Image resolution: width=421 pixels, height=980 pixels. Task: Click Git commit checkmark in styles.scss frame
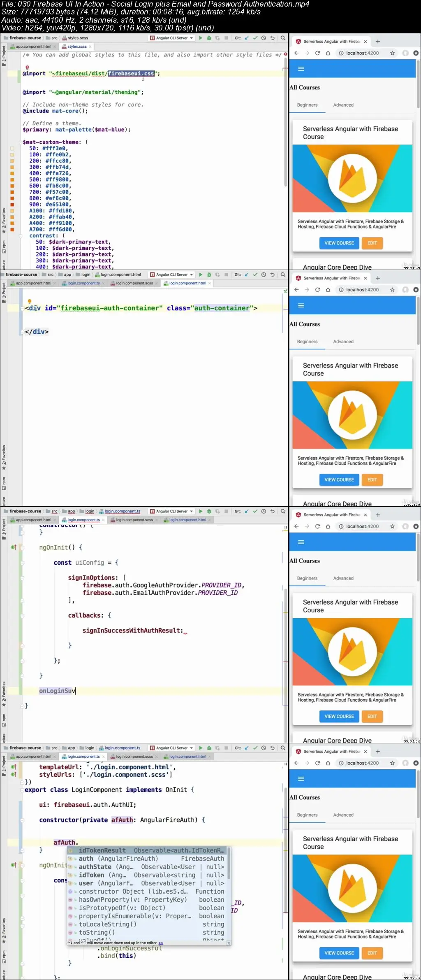coord(255,38)
